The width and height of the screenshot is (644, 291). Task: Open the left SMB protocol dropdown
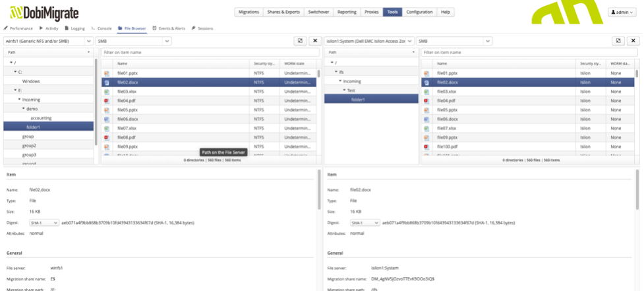[133, 41]
